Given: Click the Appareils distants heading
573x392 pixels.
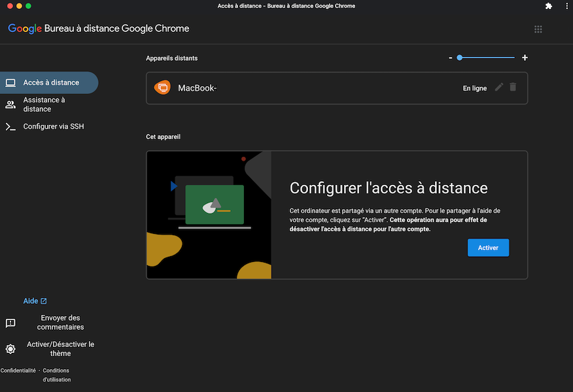Looking at the screenshot, I should pos(172,58).
